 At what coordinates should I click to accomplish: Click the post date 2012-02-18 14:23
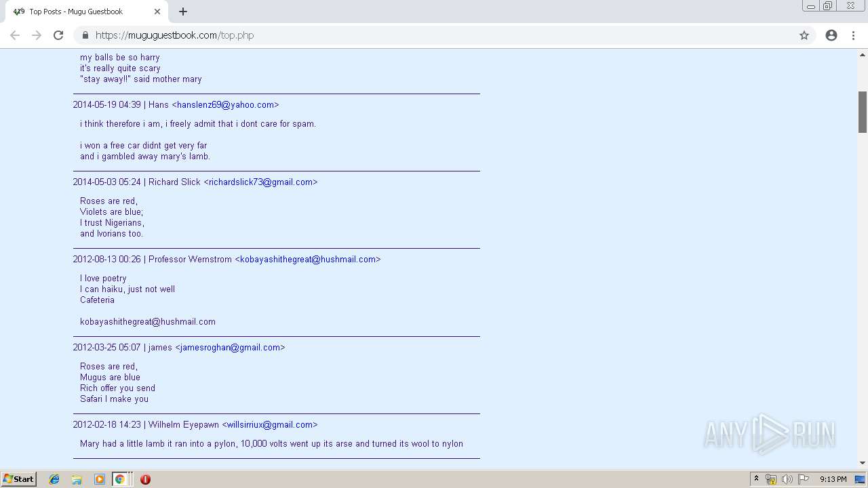[x=107, y=425]
